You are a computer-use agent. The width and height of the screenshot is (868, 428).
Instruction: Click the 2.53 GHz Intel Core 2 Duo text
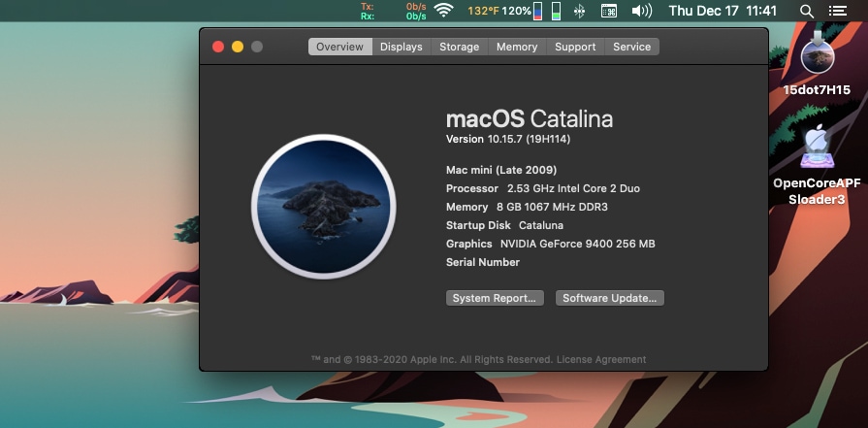(x=573, y=188)
